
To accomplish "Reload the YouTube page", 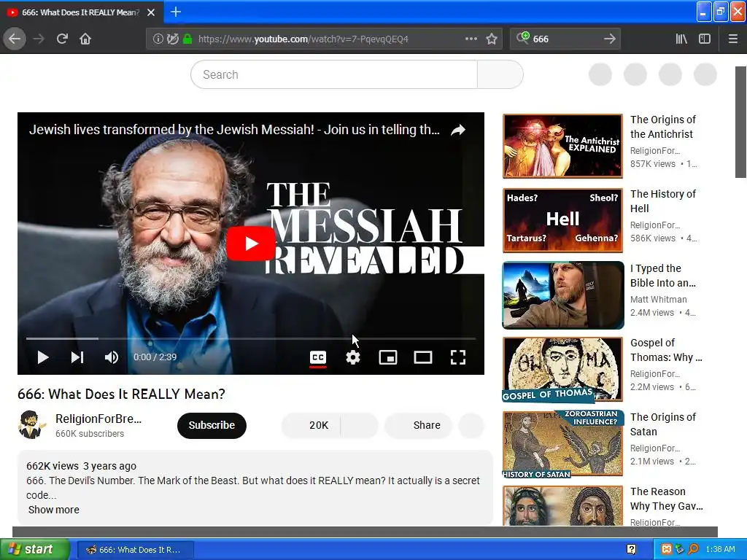I will (x=62, y=39).
